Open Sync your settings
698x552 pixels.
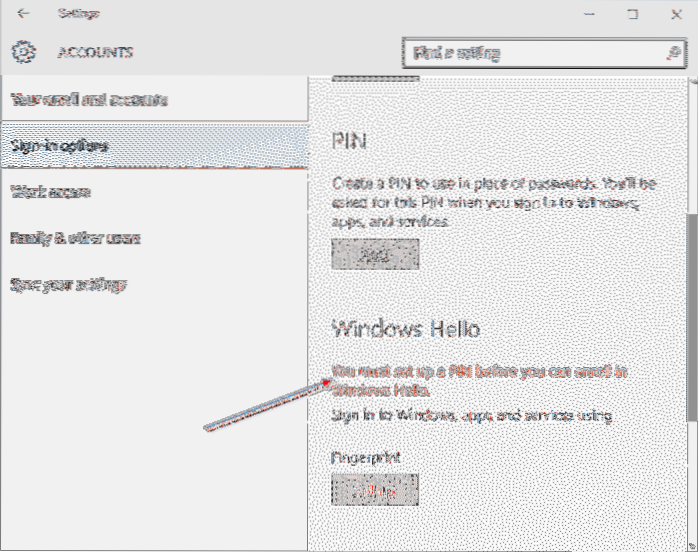tap(154, 284)
